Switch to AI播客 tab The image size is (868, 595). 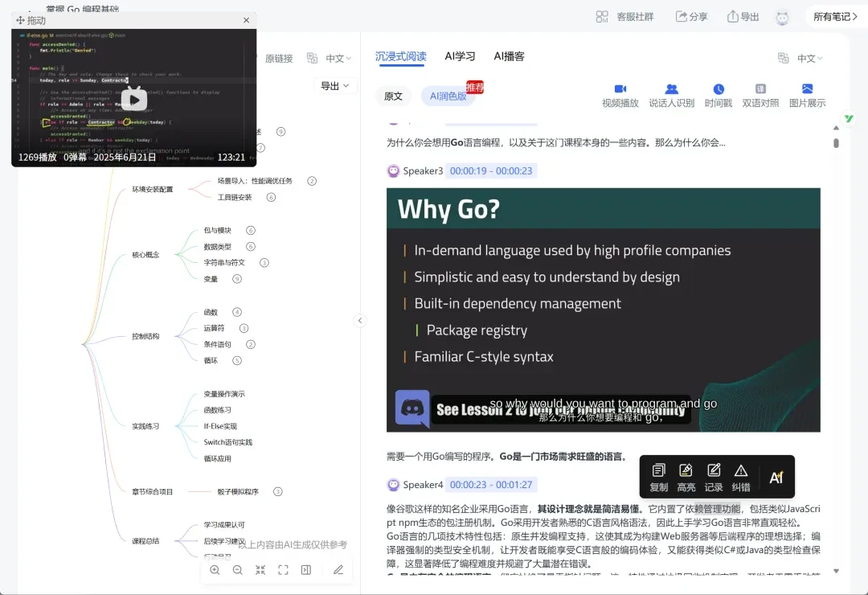pos(509,56)
